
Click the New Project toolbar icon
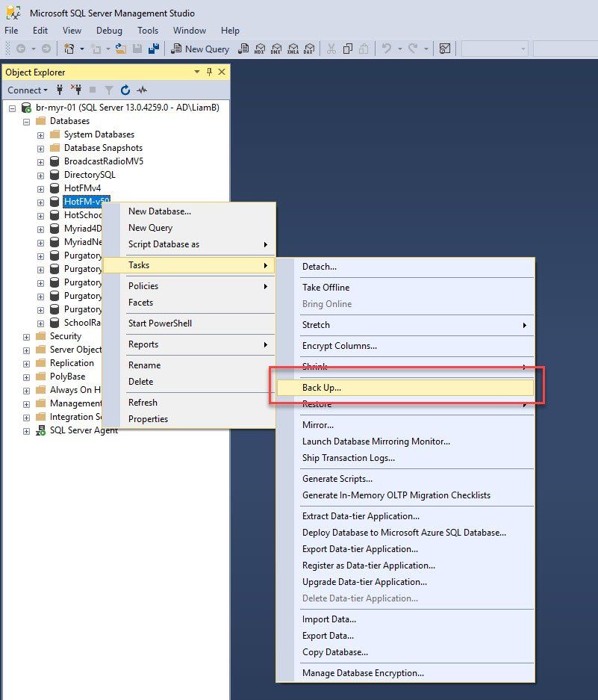(x=69, y=49)
